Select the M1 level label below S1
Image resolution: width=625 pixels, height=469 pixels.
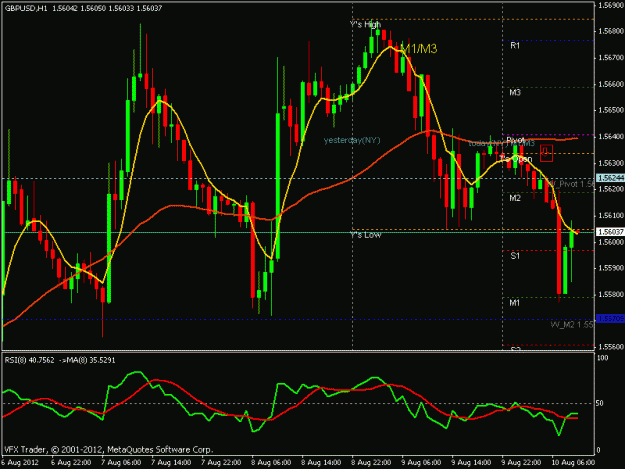tap(515, 303)
